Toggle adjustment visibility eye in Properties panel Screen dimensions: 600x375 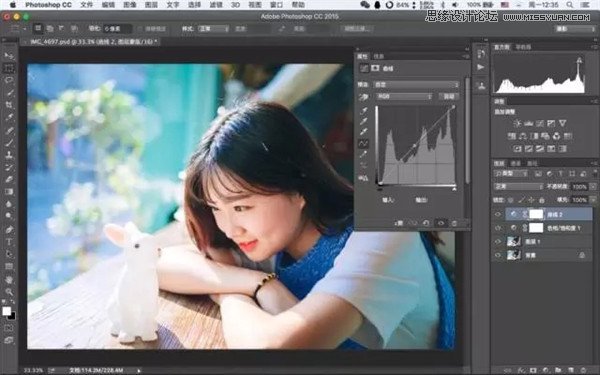(x=441, y=223)
